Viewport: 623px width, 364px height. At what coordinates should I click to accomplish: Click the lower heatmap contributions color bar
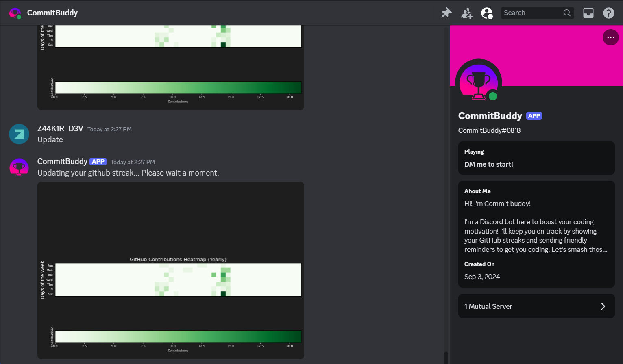[x=178, y=337]
